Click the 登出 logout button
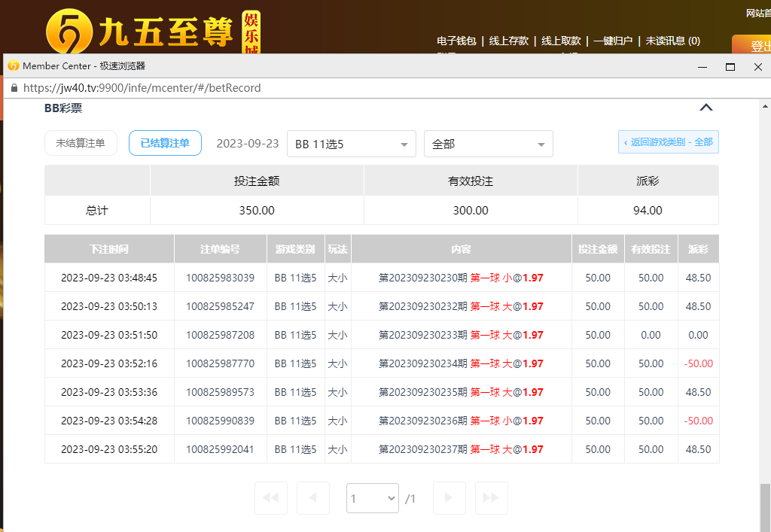Screen dimensions: 771x532 [755, 45]
